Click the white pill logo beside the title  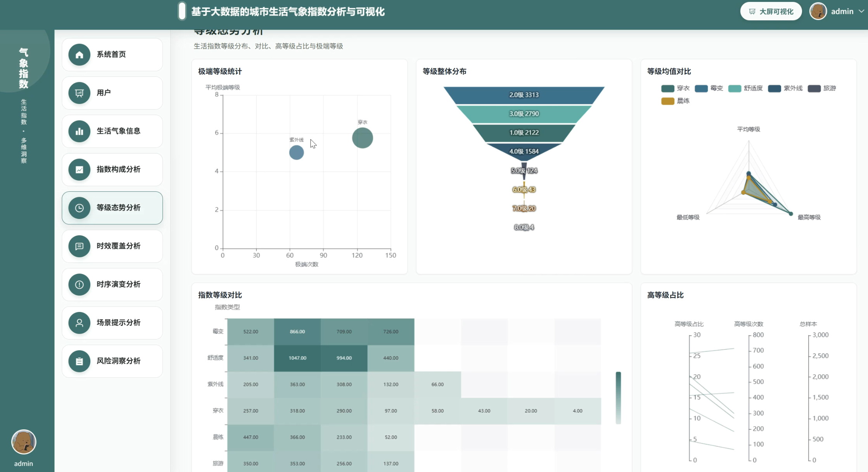[x=182, y=11]
